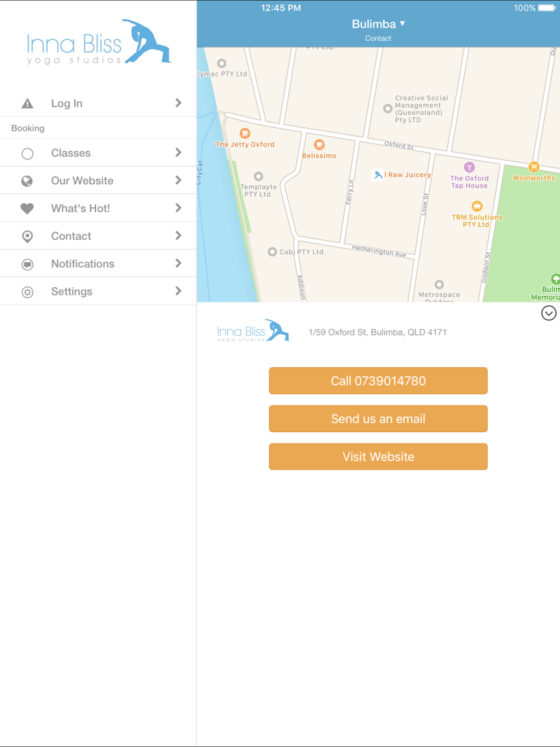Tap the TRM Solutions briefcase marker
The image size is (560, 747).
(477, 206)
